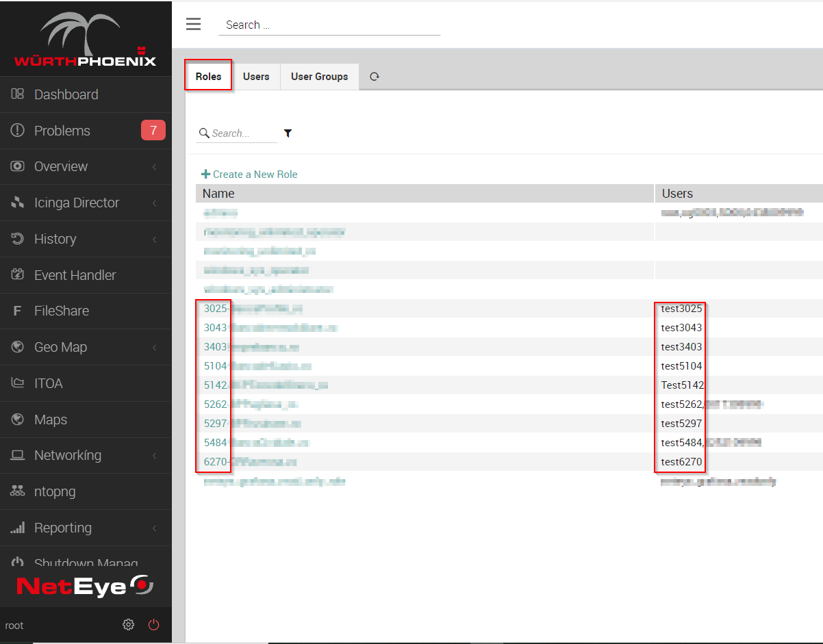Expand the Geo Map section
Viewport: 823px width, 644px height.
[x=62, y=347]
